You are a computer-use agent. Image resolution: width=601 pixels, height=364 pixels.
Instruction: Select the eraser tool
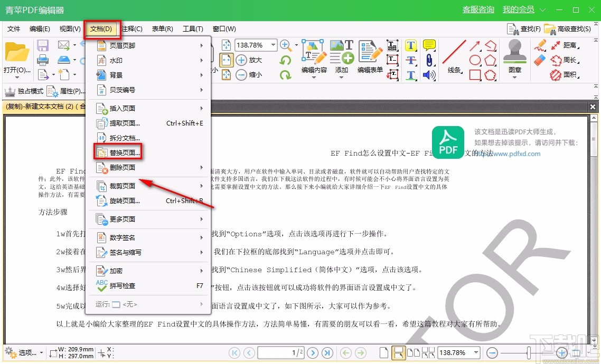click(x=540, y=60)
